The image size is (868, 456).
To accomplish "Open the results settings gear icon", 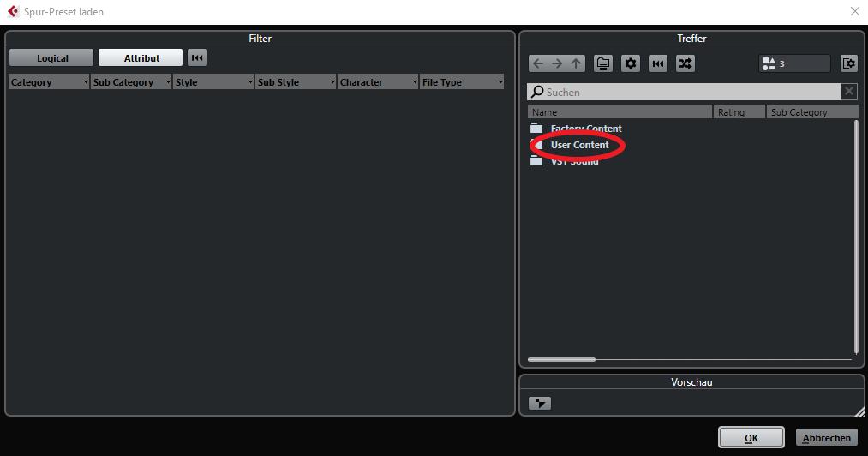I will [631, 63].
